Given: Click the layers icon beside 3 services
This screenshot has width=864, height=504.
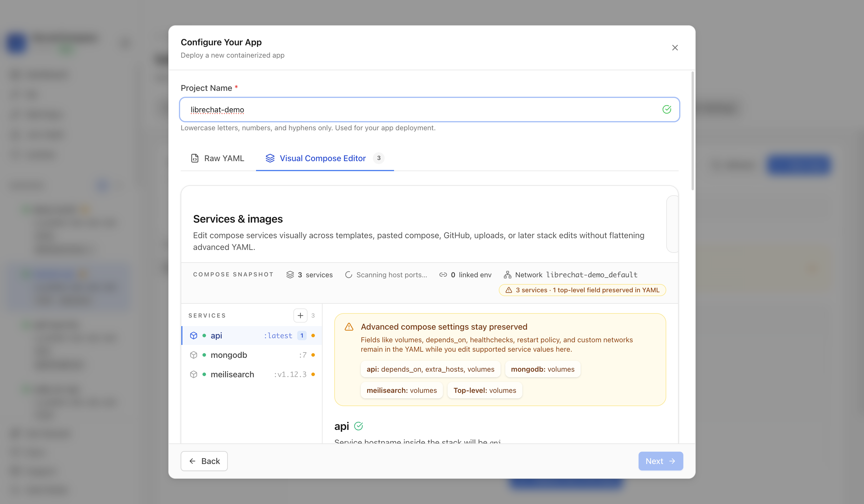Looking at the screenshot, I should 290,275.
